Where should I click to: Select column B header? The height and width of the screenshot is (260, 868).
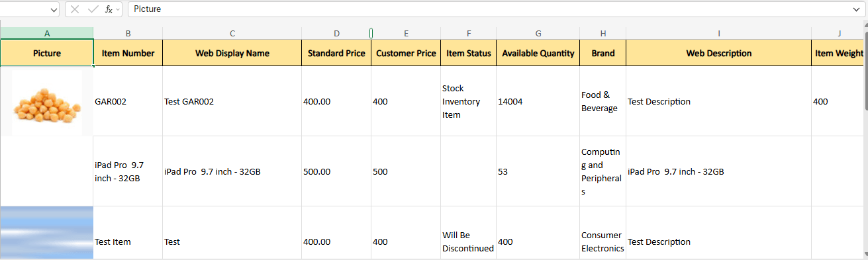[x=128, y=33]
